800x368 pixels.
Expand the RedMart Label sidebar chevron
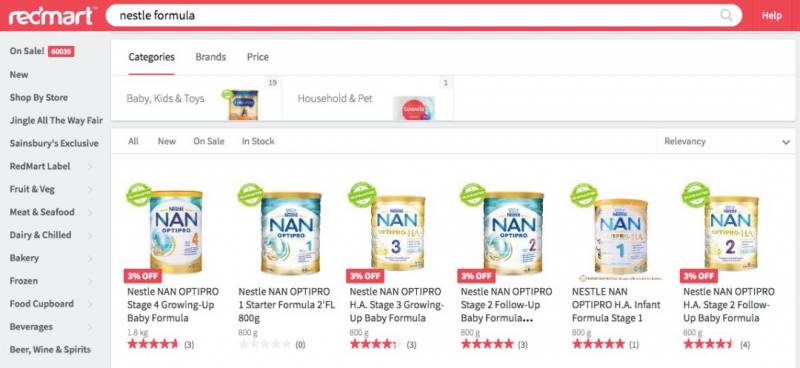coord(90,166)
